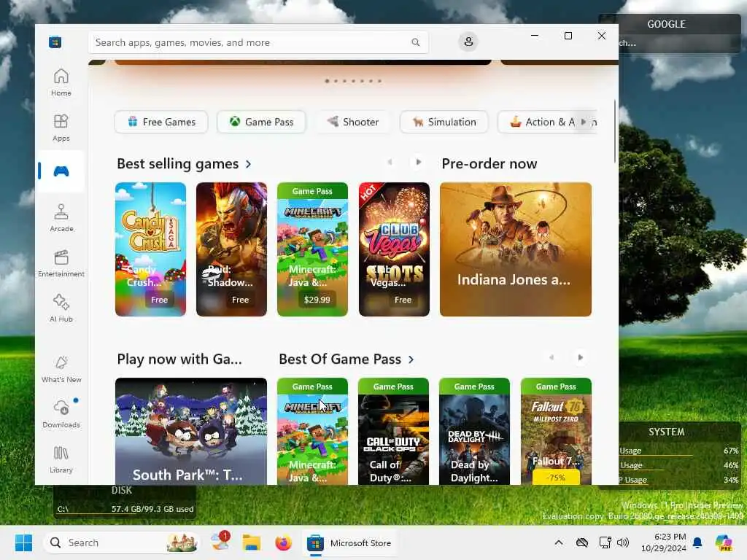Filter by Shooter category chip
Image resolution: width=747 pixels, height=560 pixels.
click(352, 122)
